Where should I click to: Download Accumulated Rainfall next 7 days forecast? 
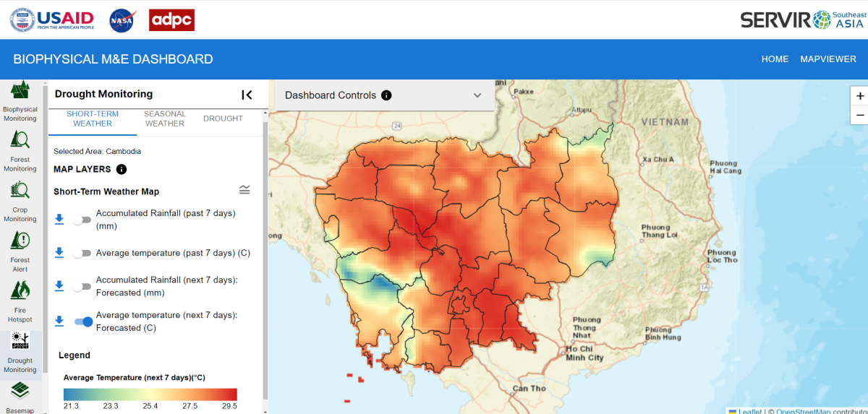(x=60, y=286)
